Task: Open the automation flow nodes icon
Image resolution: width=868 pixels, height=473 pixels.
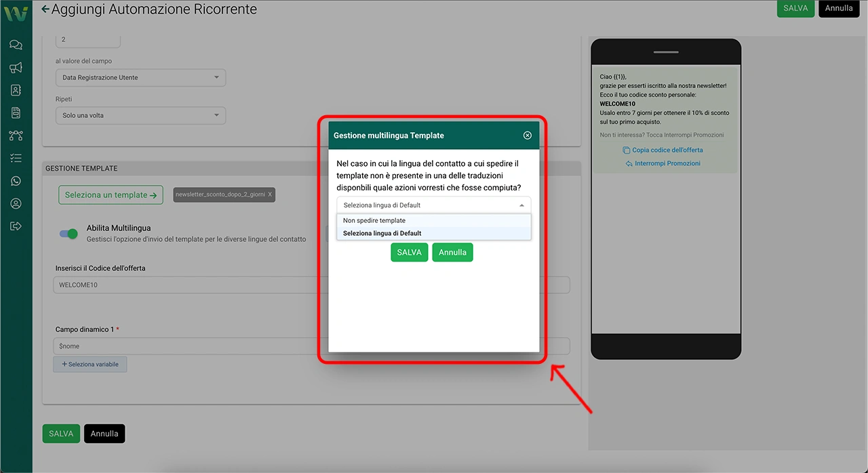Action: click(x=16, y=136)
